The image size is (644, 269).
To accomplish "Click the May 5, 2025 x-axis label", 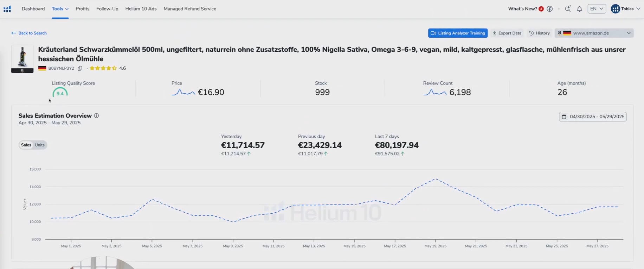I will pos(152,246).
